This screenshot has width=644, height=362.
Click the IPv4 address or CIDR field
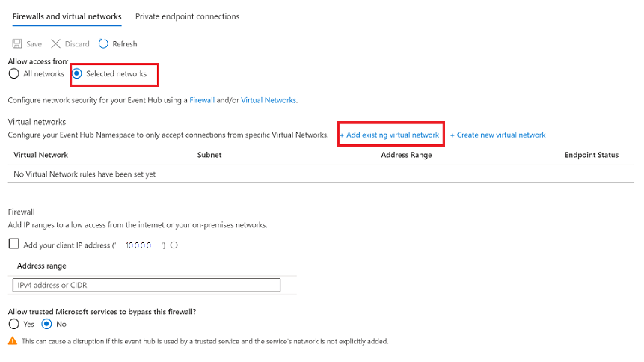[146, 285]
